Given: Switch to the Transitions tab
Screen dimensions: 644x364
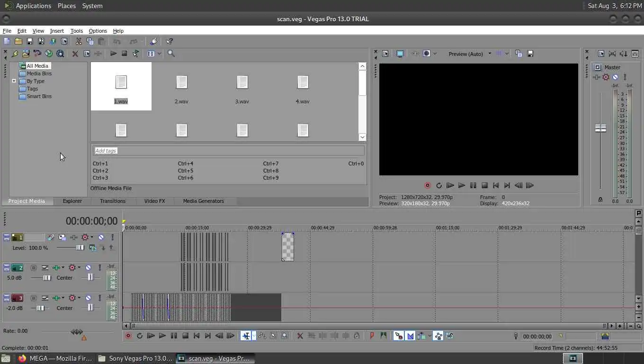Looking at the screenshot, I should click(x=113, y=201).
